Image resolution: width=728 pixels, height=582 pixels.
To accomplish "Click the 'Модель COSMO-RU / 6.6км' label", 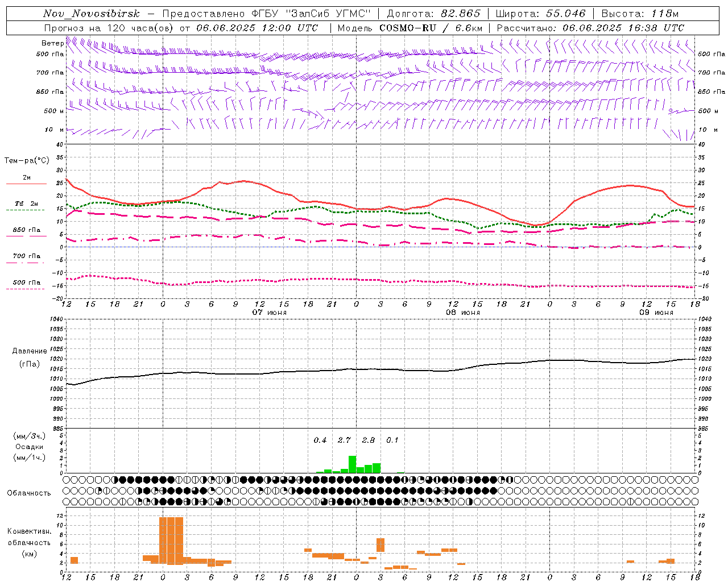I will (410, 28).
